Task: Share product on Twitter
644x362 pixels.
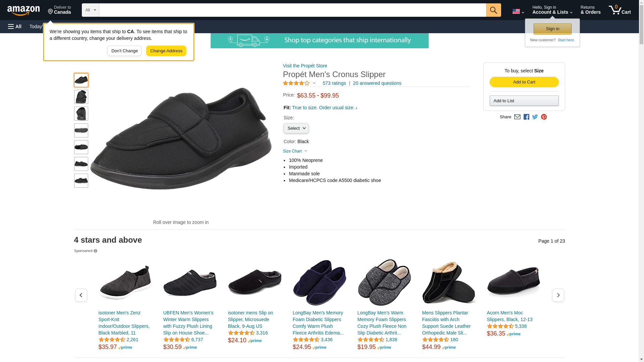Action: coord(535,117)
